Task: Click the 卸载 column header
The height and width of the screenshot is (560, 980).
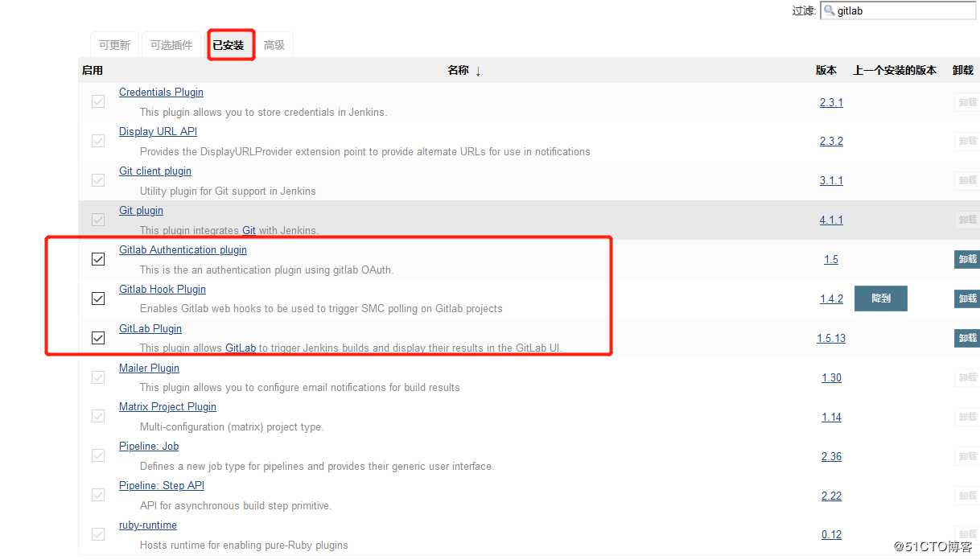Action: (x=963, y=71)
